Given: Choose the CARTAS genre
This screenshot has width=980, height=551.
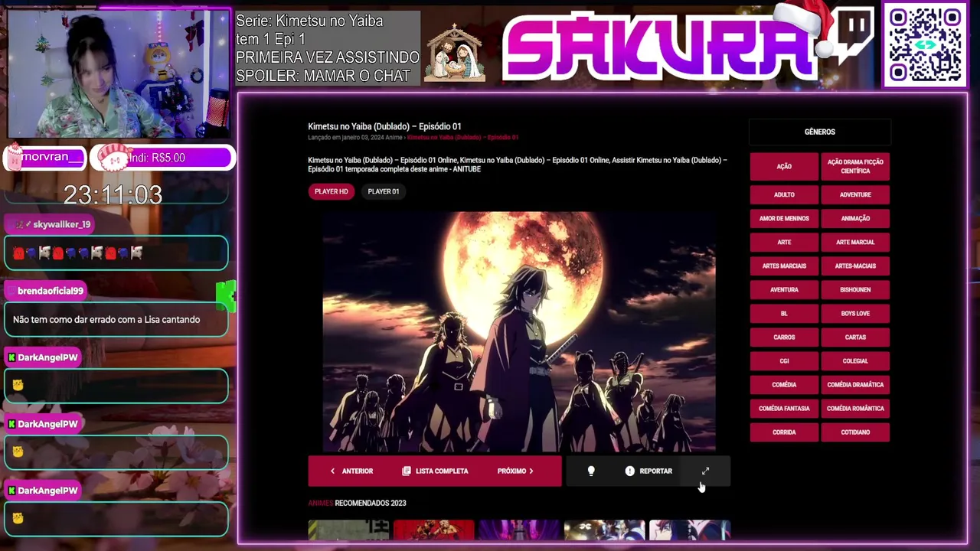Looking at the screenshot, I should coord(855,337).
